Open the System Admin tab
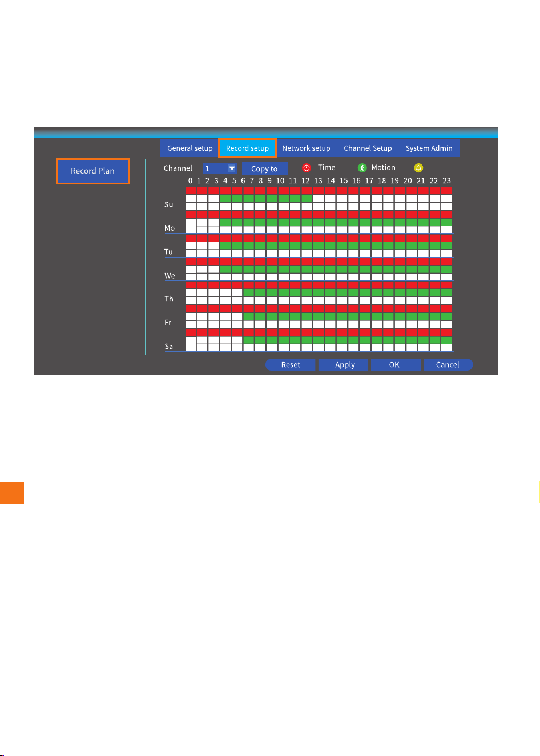The image size is (540, 756). click(x=429, y=148)
